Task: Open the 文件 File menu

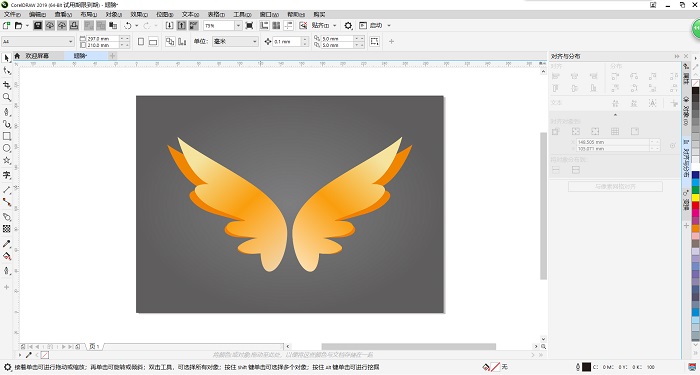Action: click(12, 14)
